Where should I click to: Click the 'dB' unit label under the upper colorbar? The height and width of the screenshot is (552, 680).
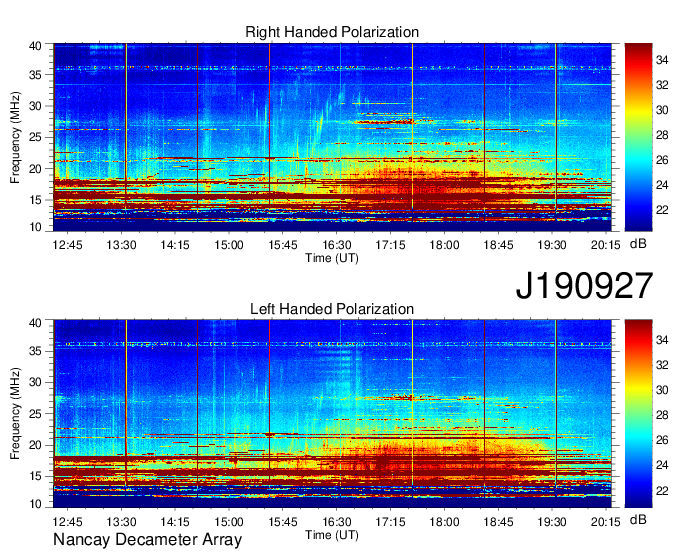point(638,244)
